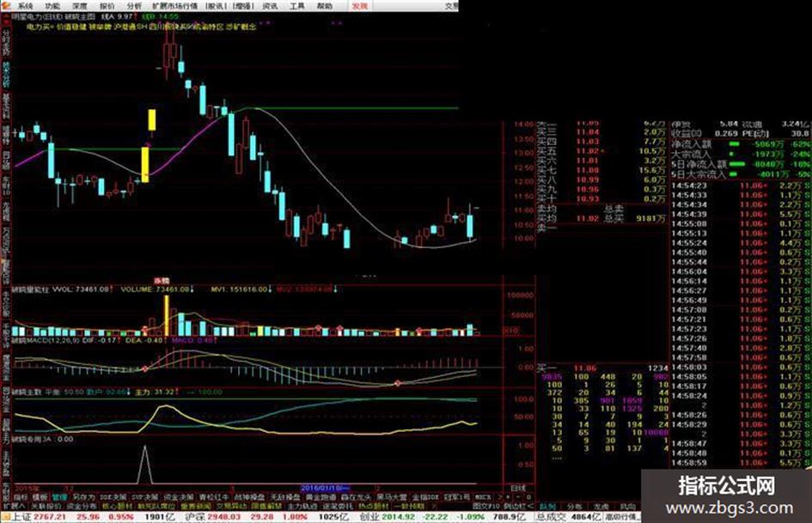Click 高级行情 in the status bar
Image resolution: width=812 pixels, height=523 pixels.
[x=623, y=517]
